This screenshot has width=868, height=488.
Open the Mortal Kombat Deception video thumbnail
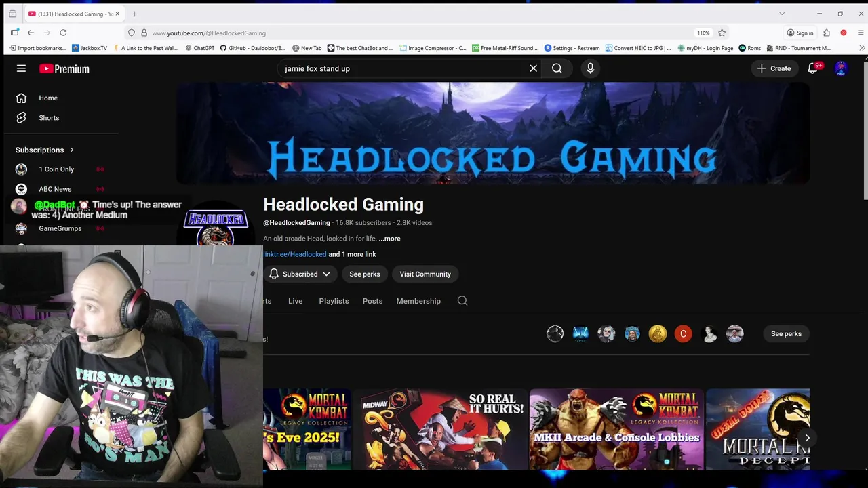(x=757, y=429)
